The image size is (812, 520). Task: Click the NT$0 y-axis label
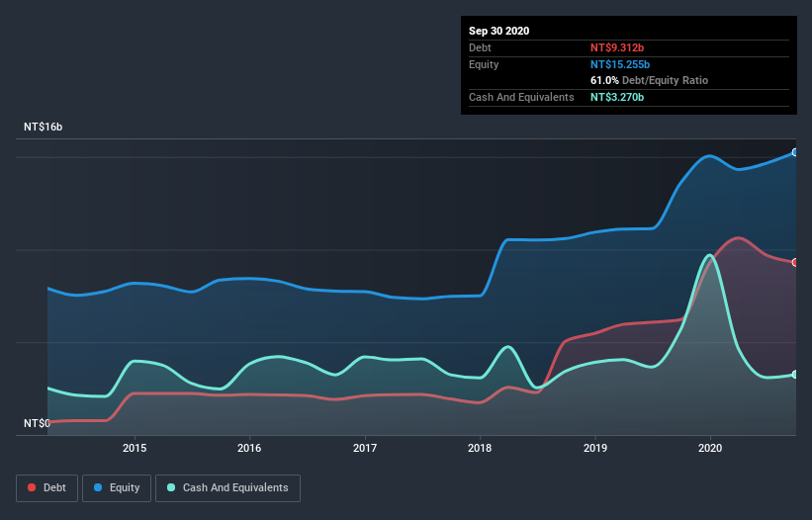pyautogui.click(x=37, y=423)
